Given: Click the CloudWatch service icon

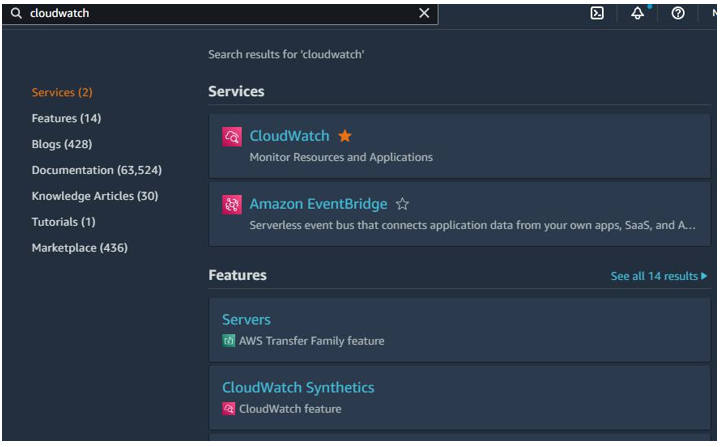Looking at the screenshot, I should click(232, 137).
